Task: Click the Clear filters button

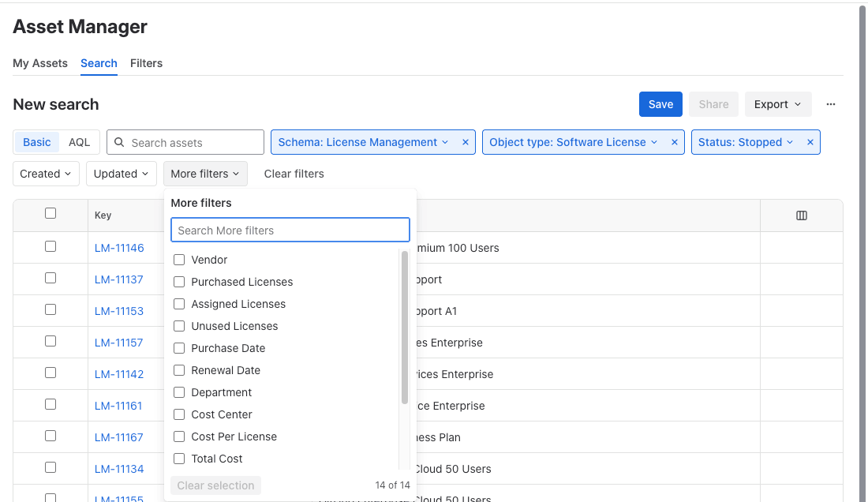Action: (x=294, y=174)
